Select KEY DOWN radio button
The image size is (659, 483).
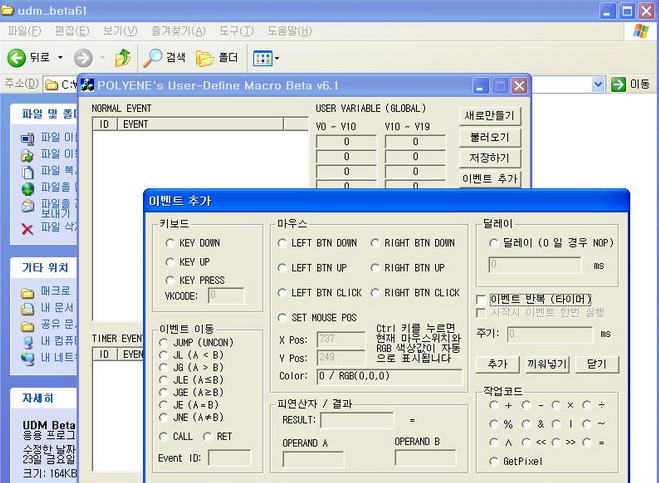pos(170,243)
